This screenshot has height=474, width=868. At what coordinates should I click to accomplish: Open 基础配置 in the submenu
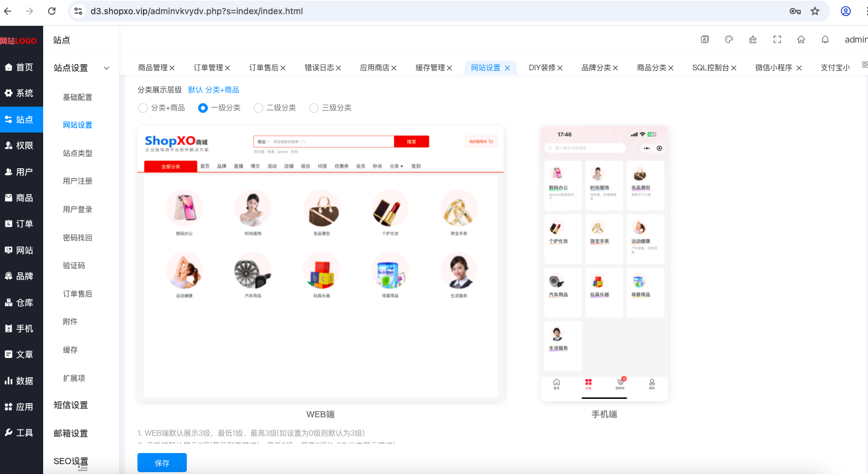78,97
